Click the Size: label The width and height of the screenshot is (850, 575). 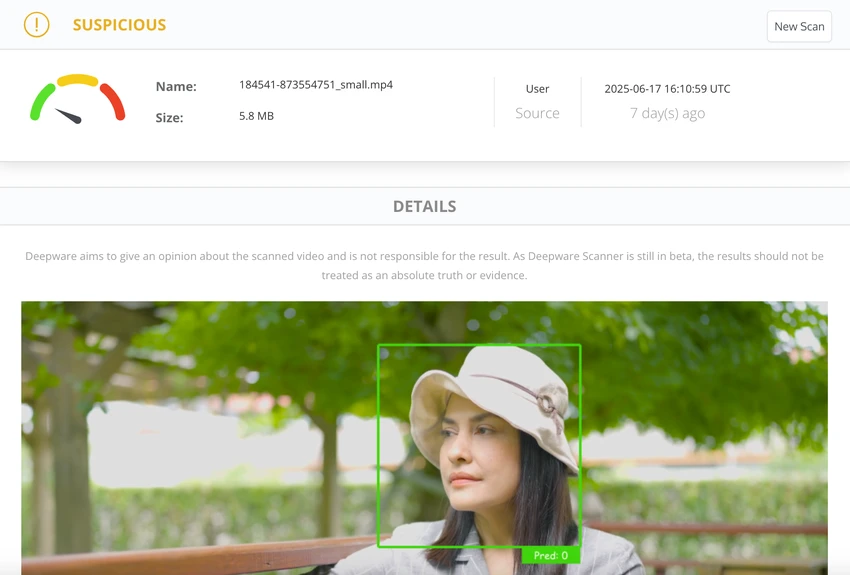[x=169, y=118]
